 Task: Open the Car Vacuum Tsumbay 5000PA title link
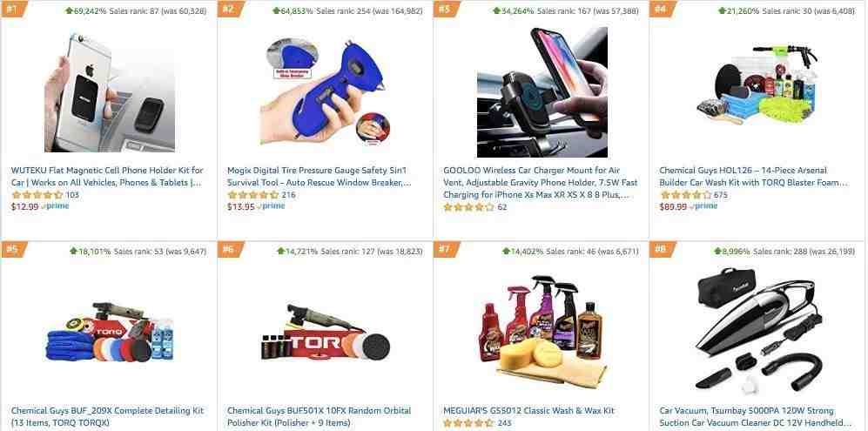[x=755, y=416]
